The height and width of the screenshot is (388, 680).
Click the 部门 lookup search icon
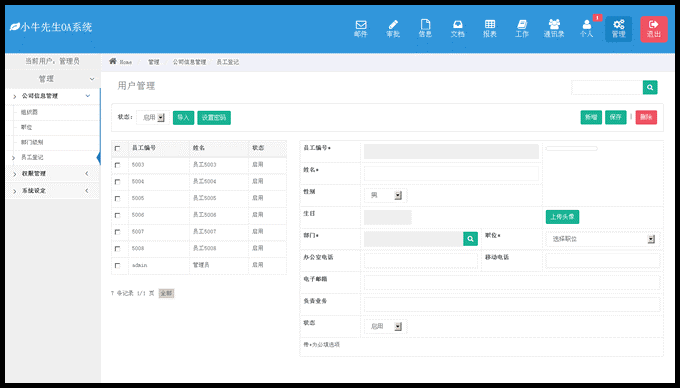point(471,239)
